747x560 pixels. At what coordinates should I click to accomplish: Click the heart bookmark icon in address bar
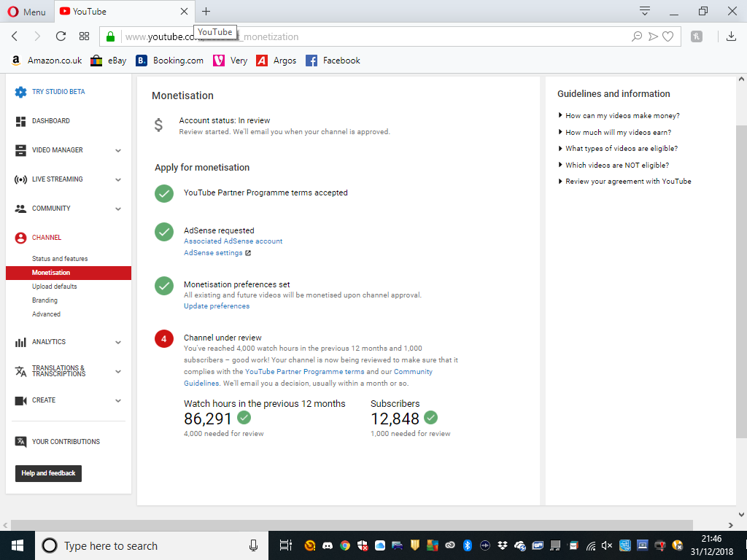pyautogui.click(x=668, y=36)
